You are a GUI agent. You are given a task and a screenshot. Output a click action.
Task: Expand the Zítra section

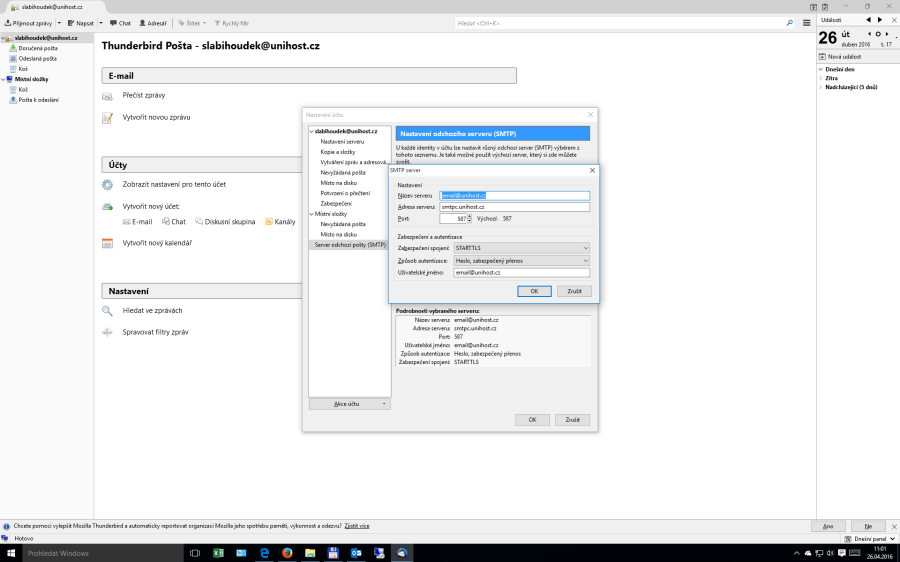(821, 79)
